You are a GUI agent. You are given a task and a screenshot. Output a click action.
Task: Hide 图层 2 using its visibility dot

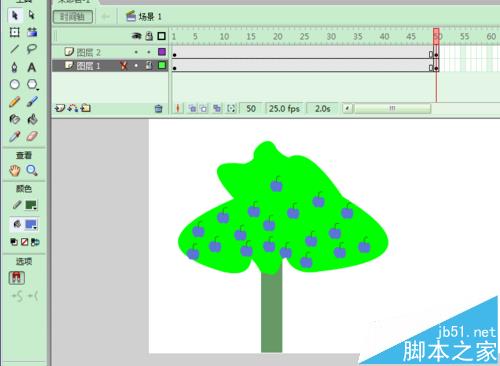click(x=136, y=52)
